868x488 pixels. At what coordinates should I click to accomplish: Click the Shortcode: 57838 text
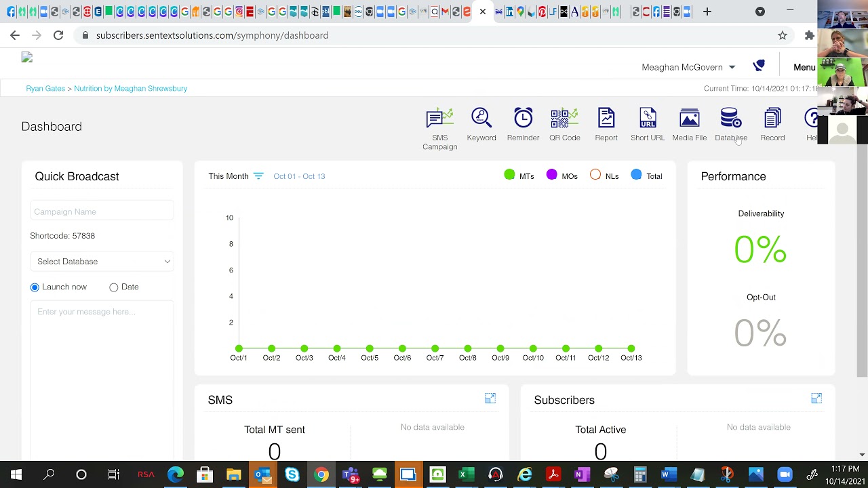[x=62, y=236]
